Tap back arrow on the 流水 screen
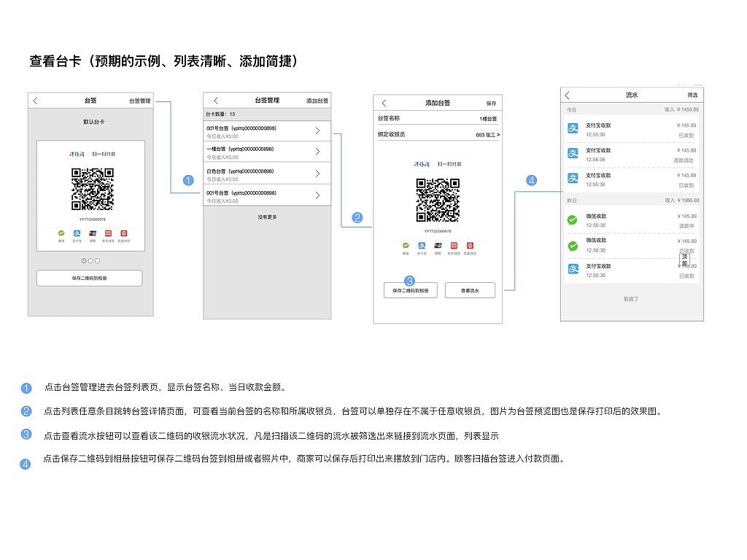Screen dimensions: 747x560 click(568, 96)
